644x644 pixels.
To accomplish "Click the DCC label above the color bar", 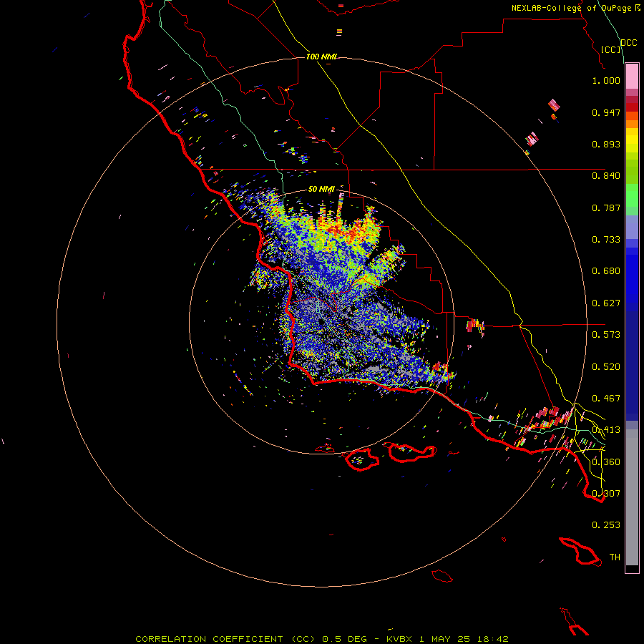I will pyautogui.click(x=629, y=43).
